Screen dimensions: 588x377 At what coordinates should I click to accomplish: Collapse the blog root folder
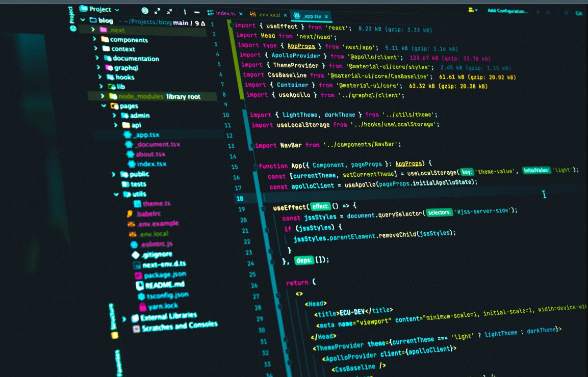coord(83,20)
